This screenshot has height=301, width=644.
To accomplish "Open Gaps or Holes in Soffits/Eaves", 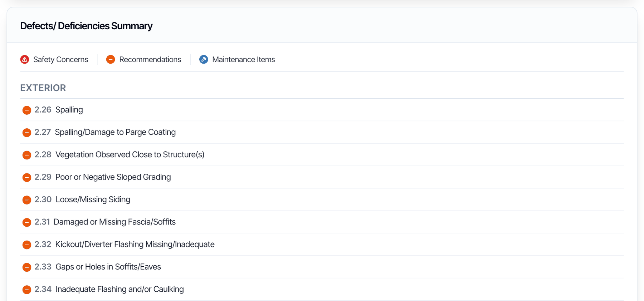I will (108, 267).
